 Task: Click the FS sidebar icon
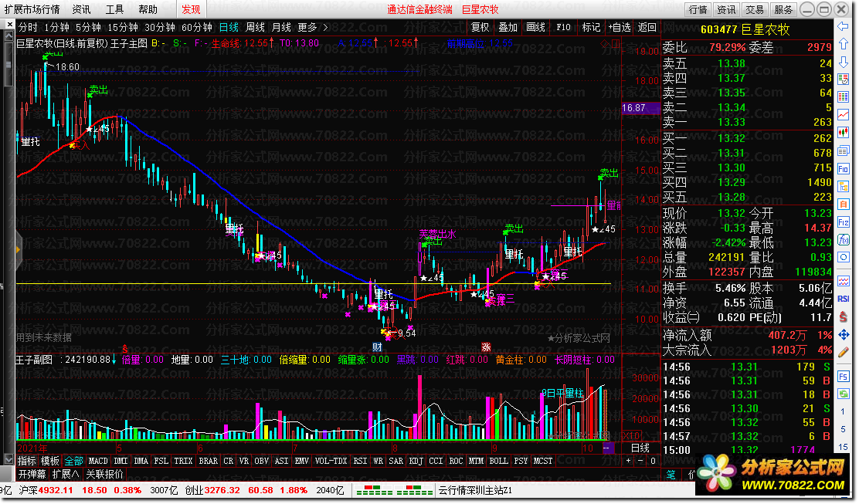[x=843, y=377]
